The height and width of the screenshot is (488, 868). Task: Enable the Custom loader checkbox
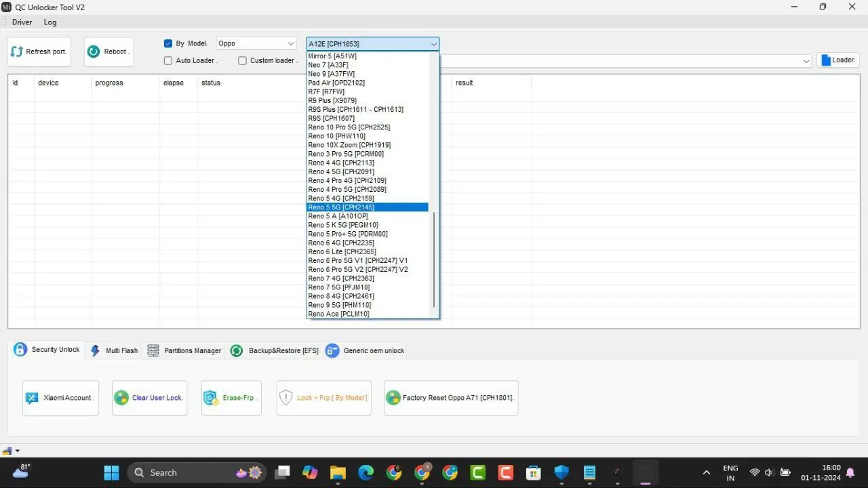[x=243, y=60]
